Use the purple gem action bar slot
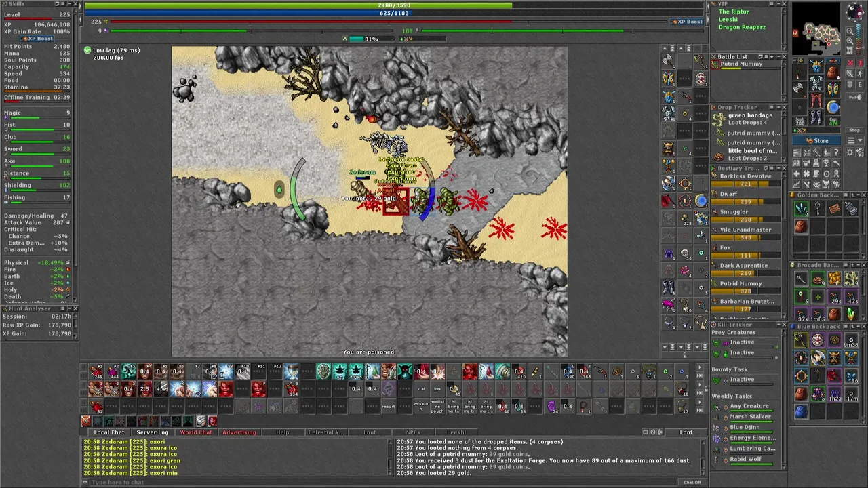 click(551, 406)
